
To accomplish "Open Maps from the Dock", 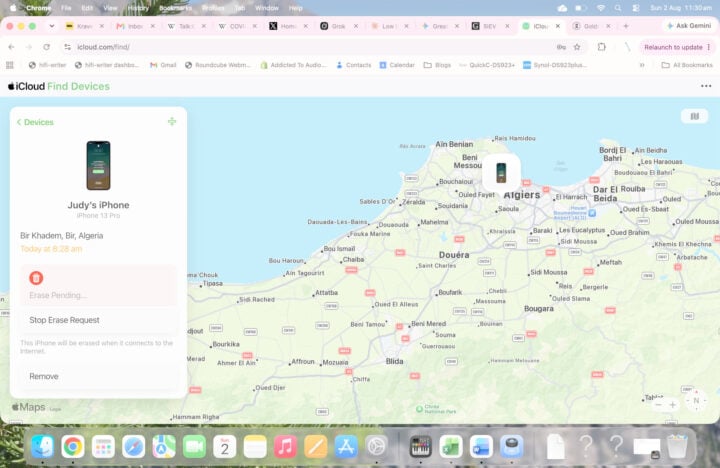I will tap(163, 446).
